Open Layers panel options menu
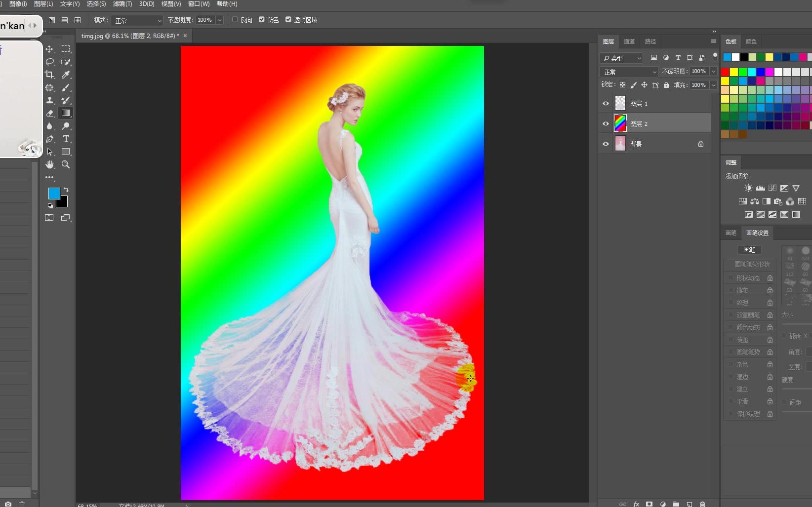Viewport: 812px width, 507px height. tap(713, 41)
